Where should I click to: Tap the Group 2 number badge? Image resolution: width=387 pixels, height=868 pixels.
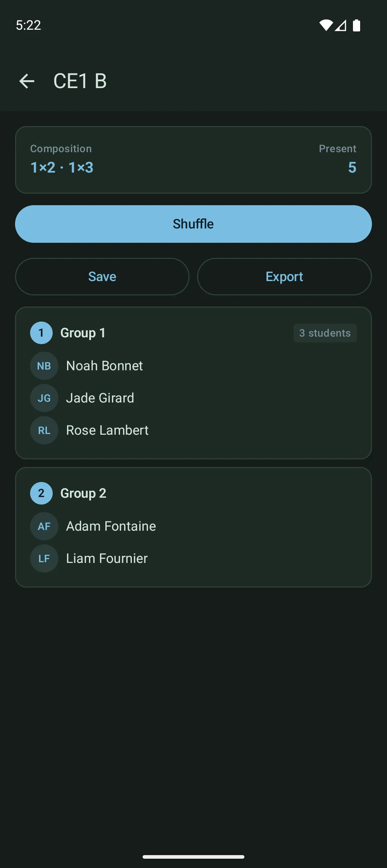pos(41,493)
